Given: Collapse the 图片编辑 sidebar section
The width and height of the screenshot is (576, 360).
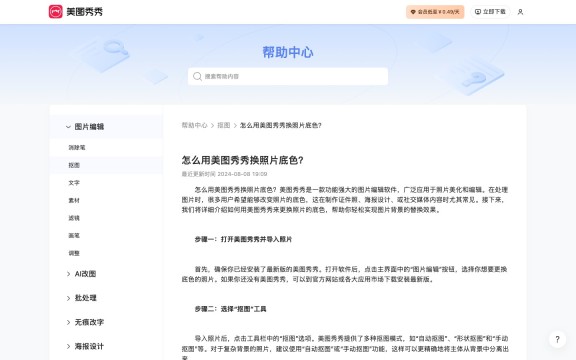Looking at the screenshot, I should 106,127.
